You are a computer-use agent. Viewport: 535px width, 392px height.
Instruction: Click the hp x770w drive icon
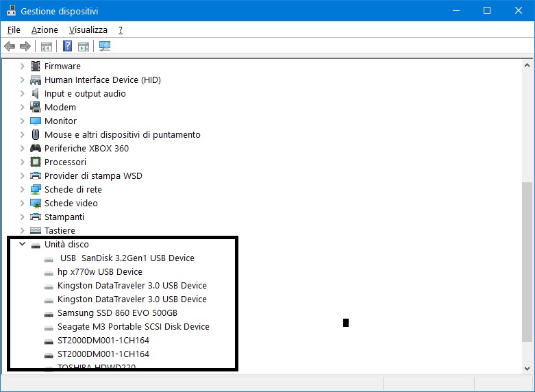click(x=49, y=273)
